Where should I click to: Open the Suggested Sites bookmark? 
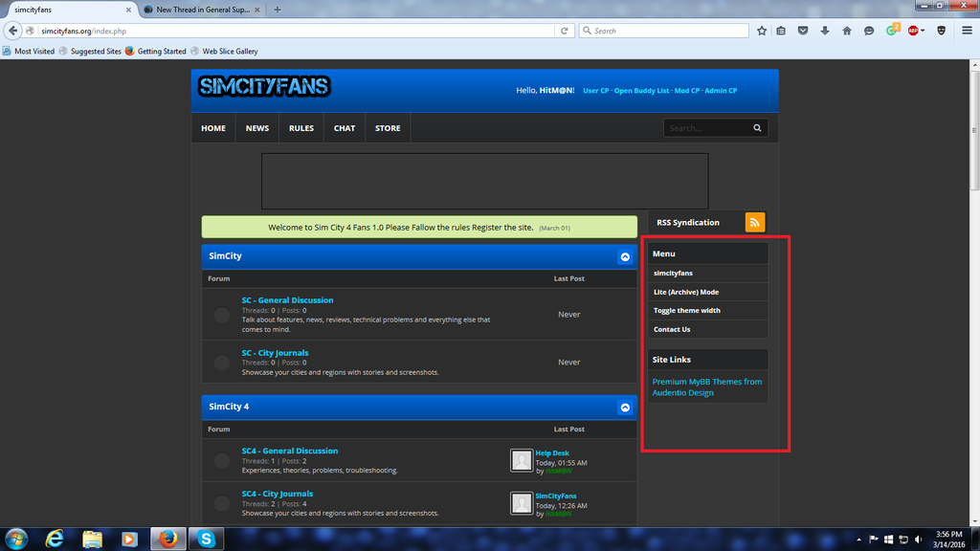[x=90, y=52]
